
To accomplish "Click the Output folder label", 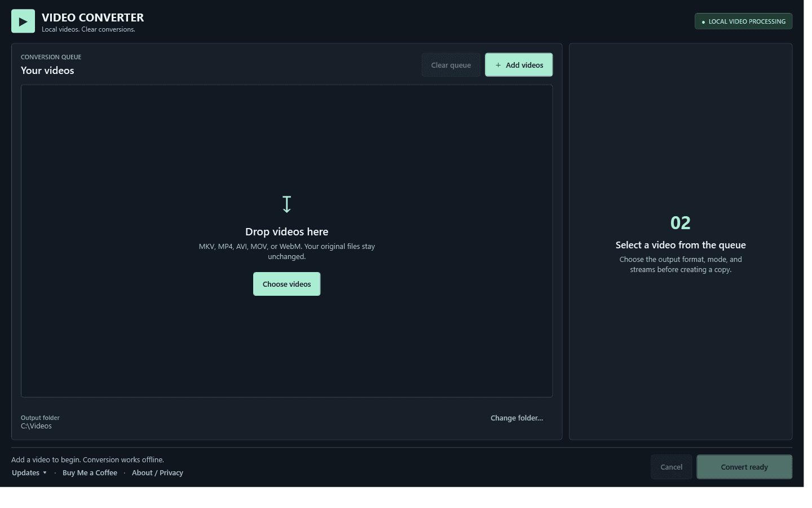I will 40,418.
